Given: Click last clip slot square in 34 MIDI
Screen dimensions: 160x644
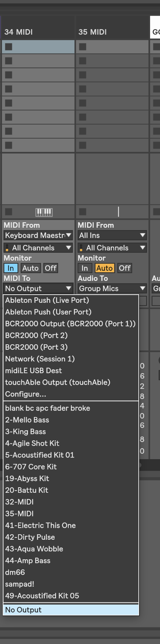Looking at the screenshot, I should click(x=9, y=145).
